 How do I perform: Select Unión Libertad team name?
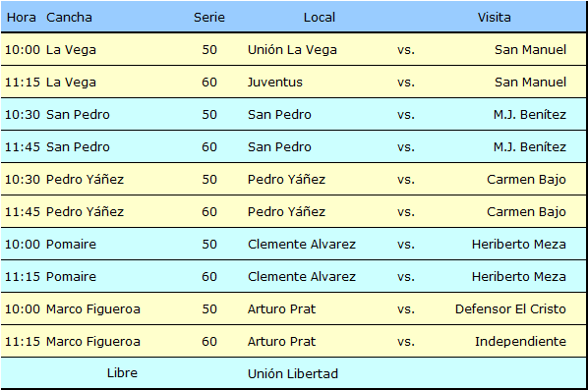[x=292, y=373]
